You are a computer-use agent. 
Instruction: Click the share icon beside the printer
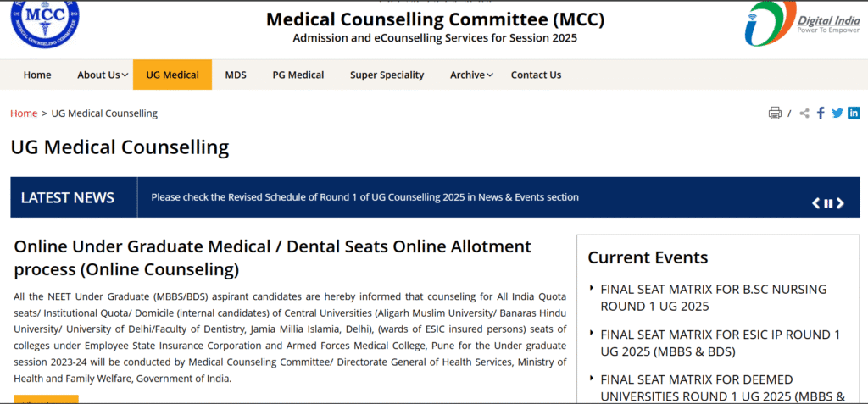click(x=804, y=113)
